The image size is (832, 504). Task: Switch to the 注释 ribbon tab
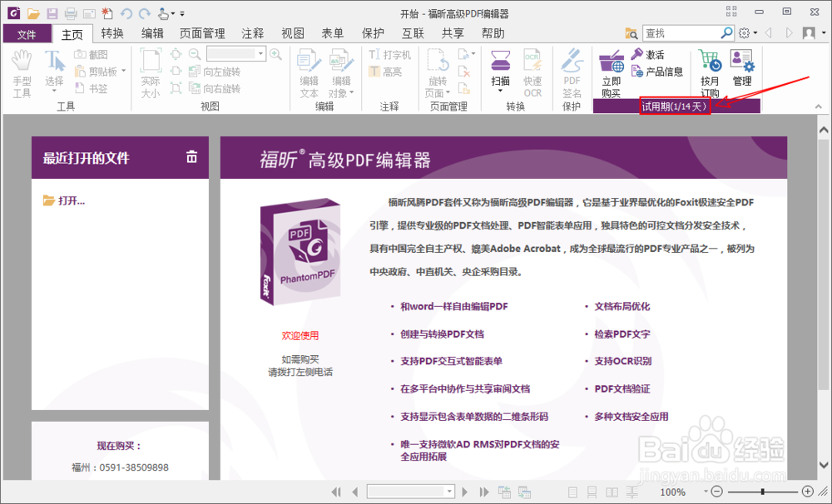coord(253,33)
